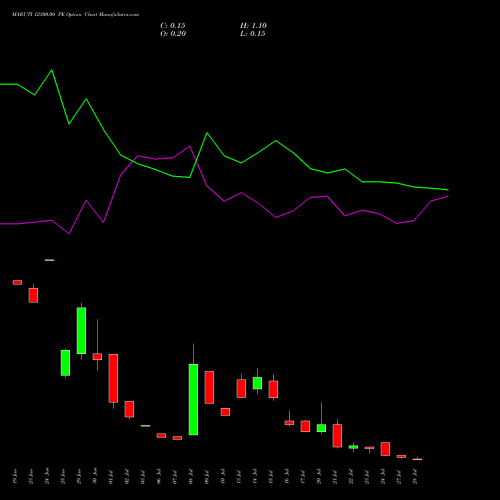This screenshot has width=500, height=500.
Task: Click the green candle above 14 Jul
Action: 257,383
